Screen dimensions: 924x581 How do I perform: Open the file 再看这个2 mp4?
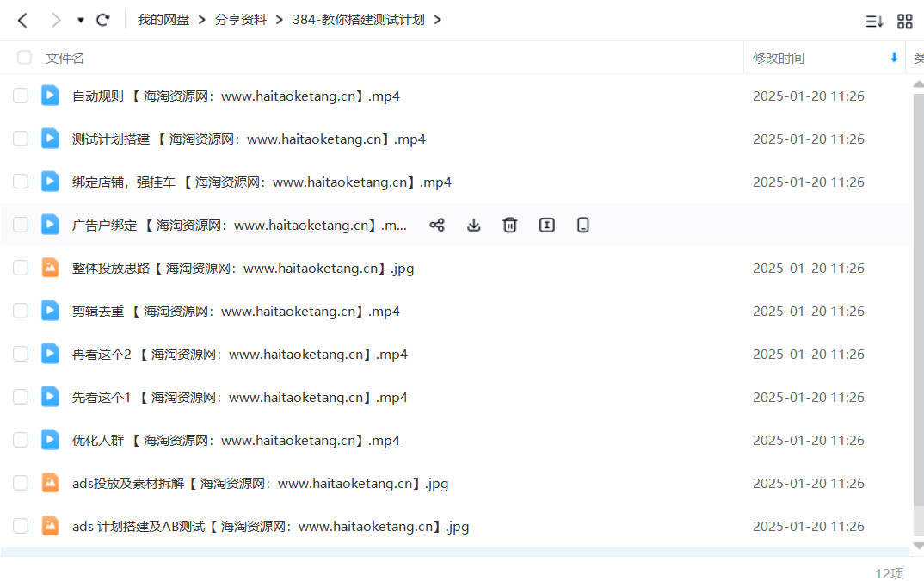coord(240,355)
